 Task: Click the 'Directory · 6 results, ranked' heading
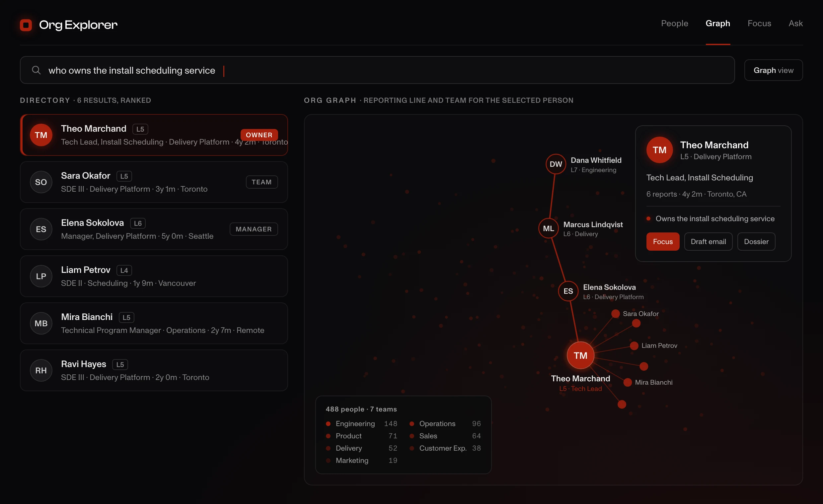(x=86, y=100)
